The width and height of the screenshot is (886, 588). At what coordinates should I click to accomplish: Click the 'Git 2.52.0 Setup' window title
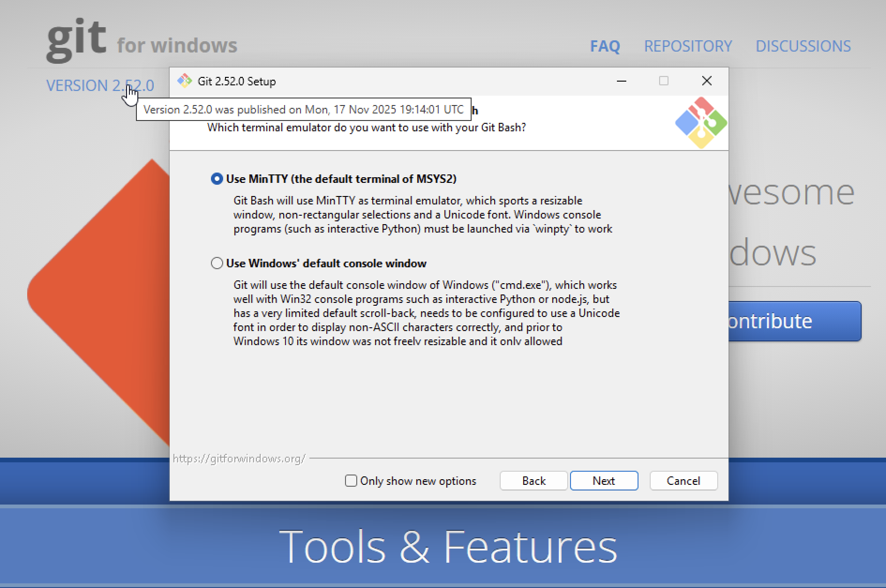tap(237, 81)
